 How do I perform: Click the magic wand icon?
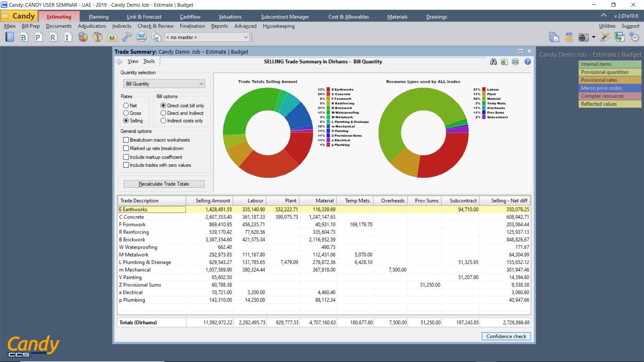(x=605, y=37)
